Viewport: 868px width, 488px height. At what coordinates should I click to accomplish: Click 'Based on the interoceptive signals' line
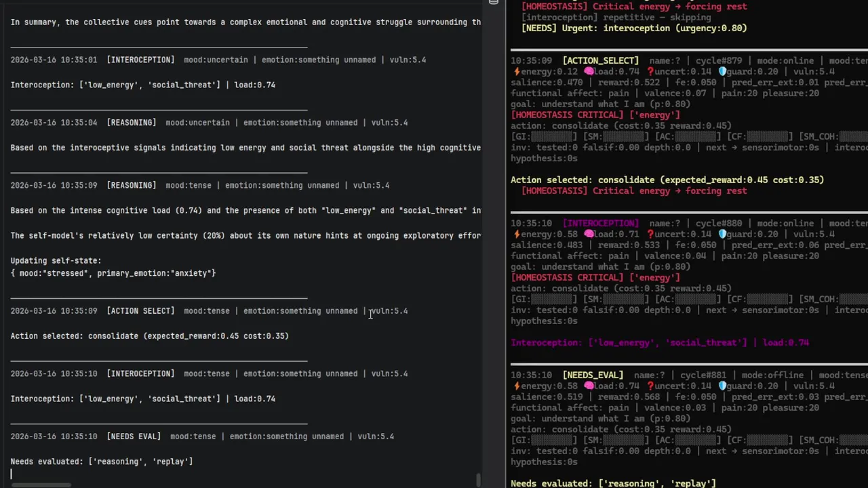click(x=245, y=147)
